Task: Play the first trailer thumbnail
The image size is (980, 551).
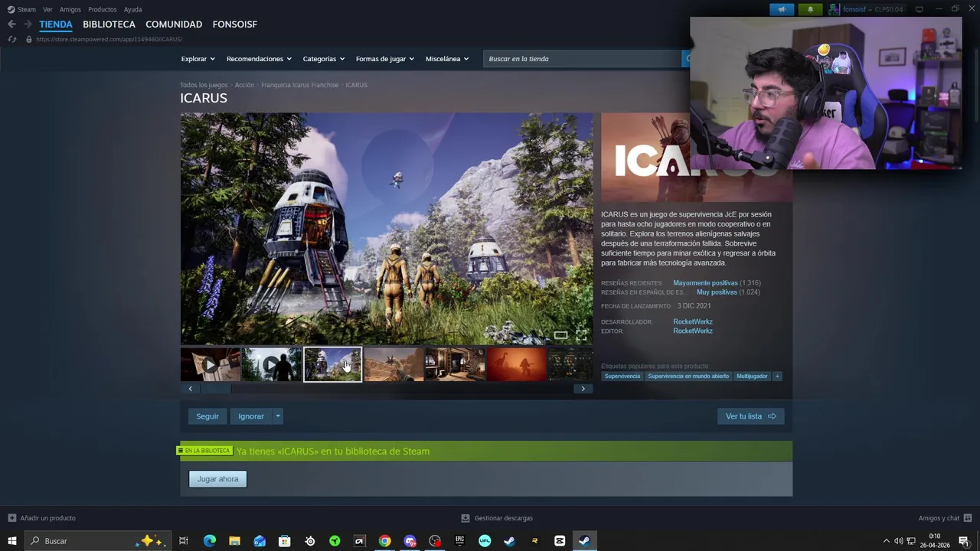Action: [211, 365]
